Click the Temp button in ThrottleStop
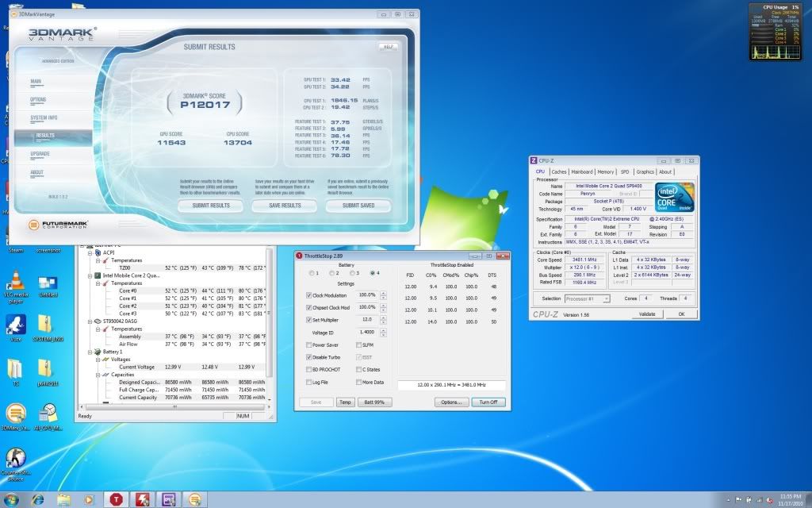This screenshot has height=508, width=812. [x=345, y=402]
